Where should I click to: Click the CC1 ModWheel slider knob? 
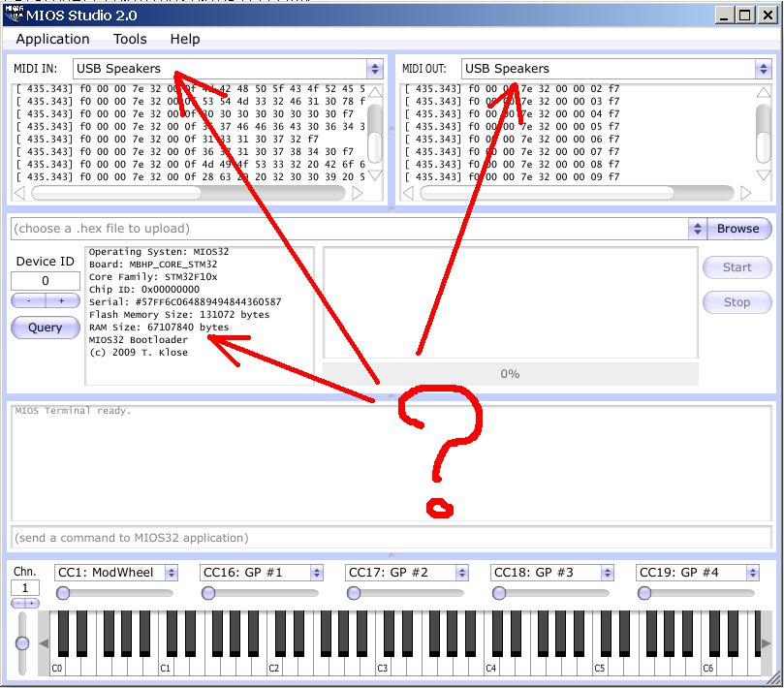click(63, 593)
